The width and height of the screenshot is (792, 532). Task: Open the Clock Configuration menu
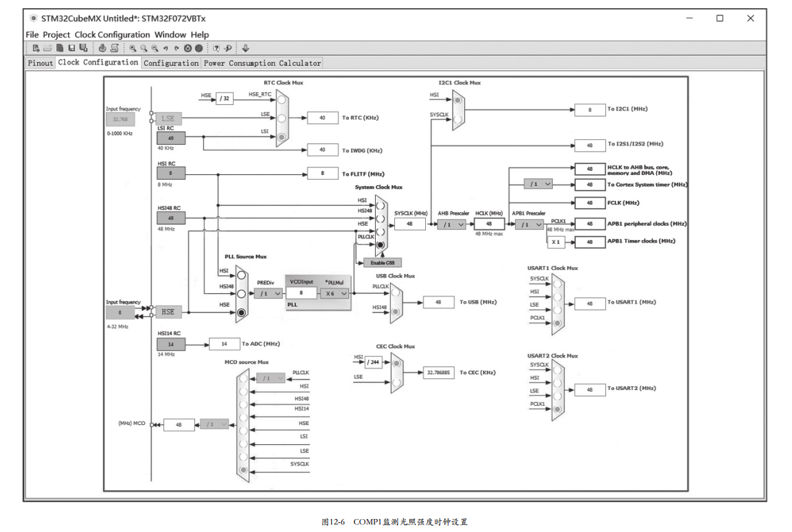tap(112, 35)
